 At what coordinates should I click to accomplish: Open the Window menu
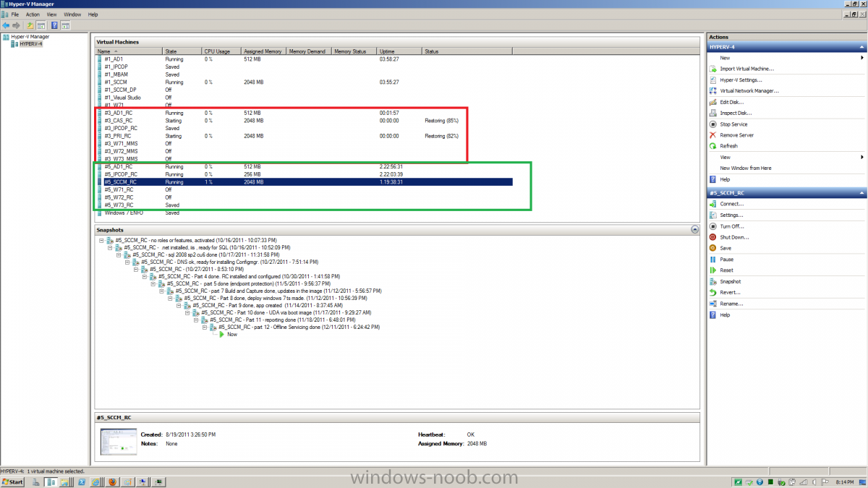tap(72, 14)
